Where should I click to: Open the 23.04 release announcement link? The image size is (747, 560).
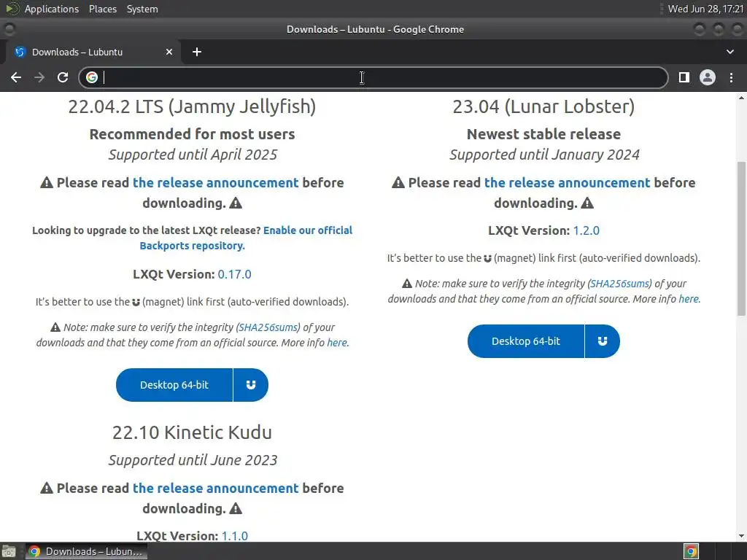(x=567, y=183)
